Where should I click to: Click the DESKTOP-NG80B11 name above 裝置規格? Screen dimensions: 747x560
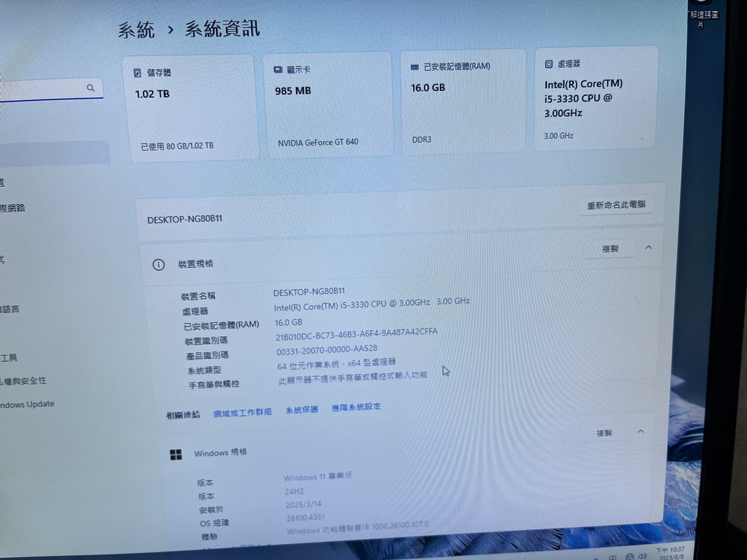click(x=185, y=219)
